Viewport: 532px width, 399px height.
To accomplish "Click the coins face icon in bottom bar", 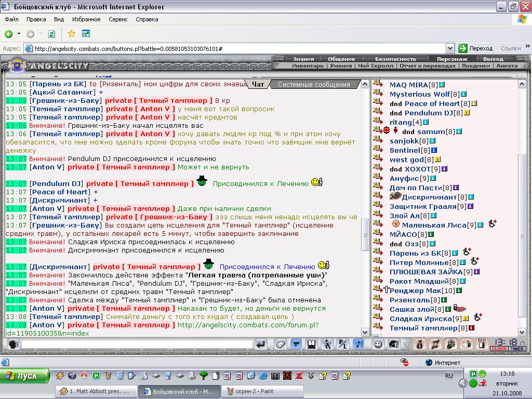I will tap(450, 344).
